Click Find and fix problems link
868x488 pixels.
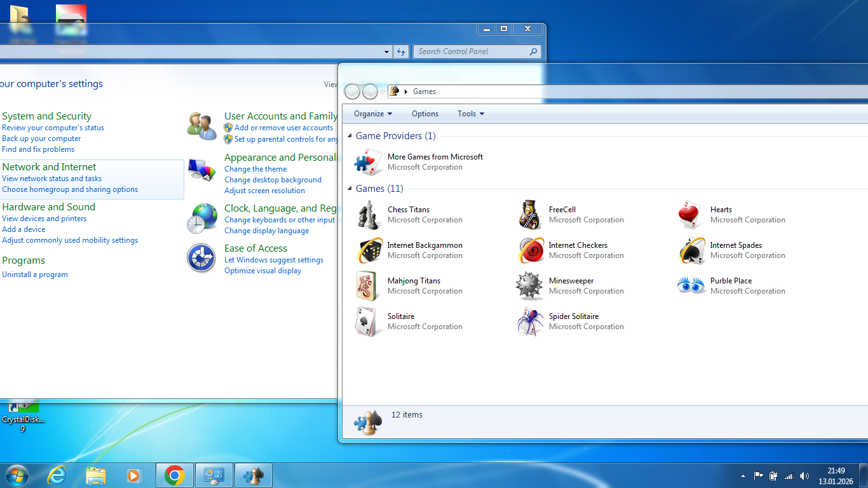(38, 149)
